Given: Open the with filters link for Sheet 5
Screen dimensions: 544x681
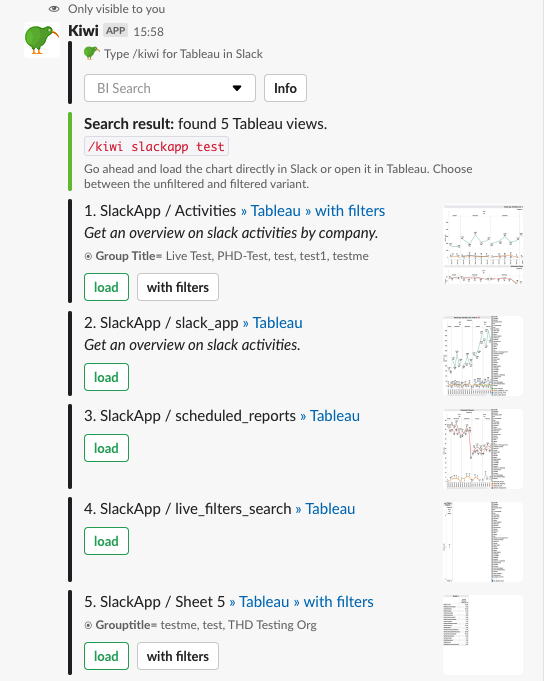Looking at the screenshot, I should (x=338, y=602).
